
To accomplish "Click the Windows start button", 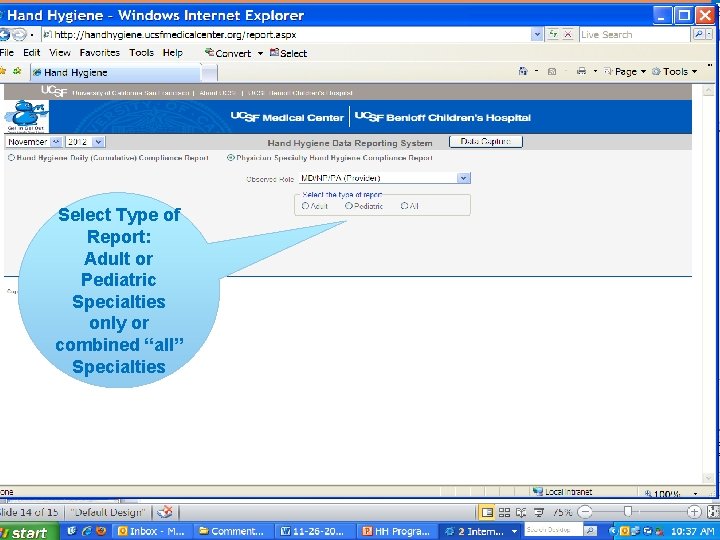I will point(28,532).
